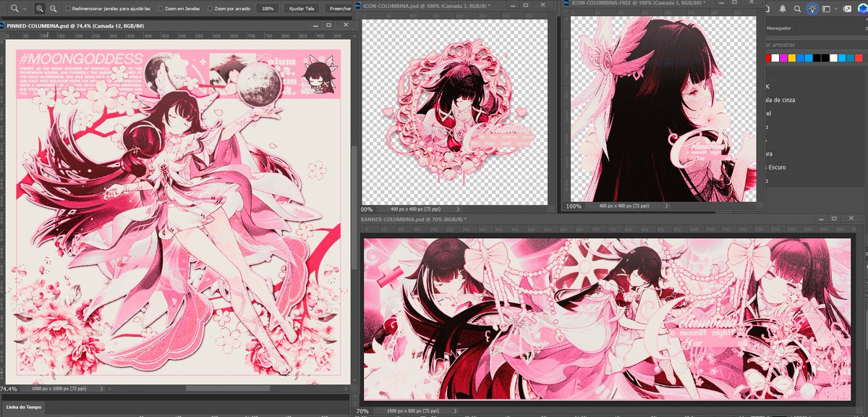The image size is (868, 417).
Task: Select the 'de cinza' swatch group row
Action: tap(814, 100)
